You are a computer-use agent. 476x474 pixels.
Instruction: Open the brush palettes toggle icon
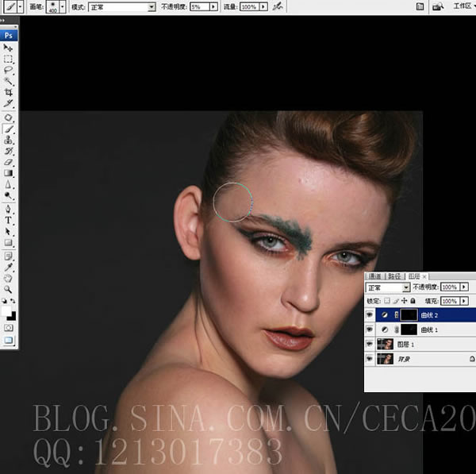420,6
